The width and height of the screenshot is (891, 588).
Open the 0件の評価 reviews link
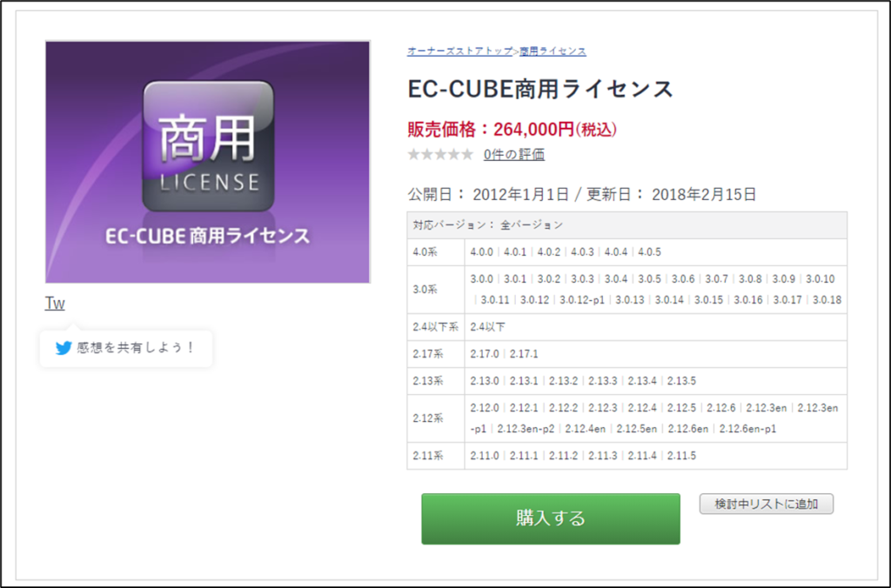coord(513,154)
